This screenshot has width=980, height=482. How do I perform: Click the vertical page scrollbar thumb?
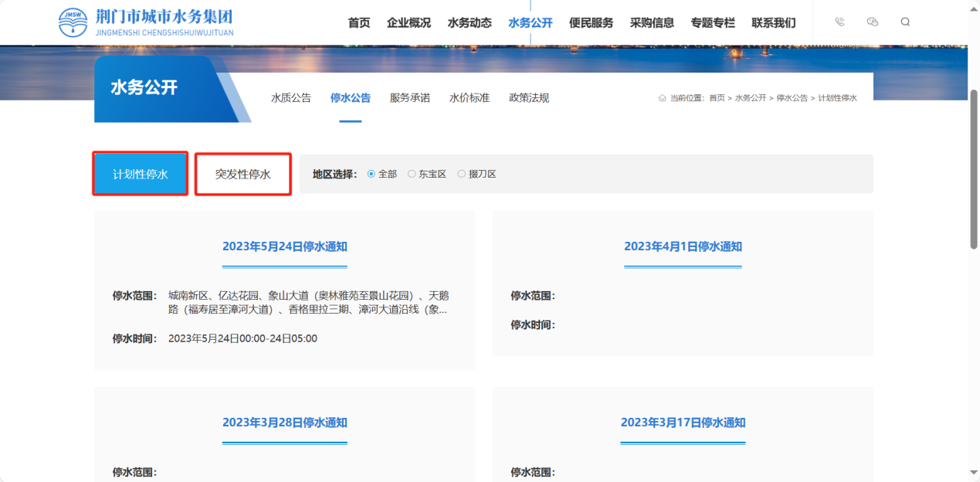[973, 168]
